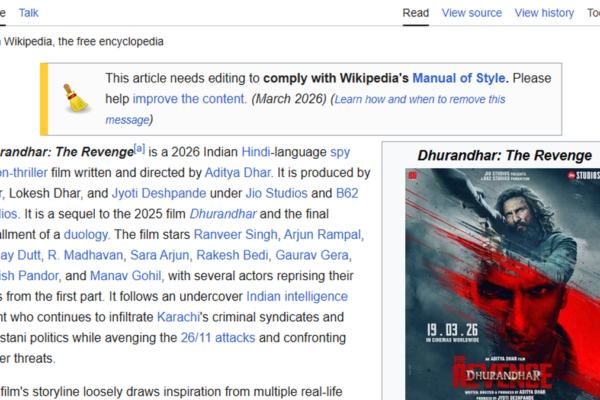Screen dimensions: 600x400
Task: Open the View source tab
Action: pyautogui.click(x=471, y=13)
